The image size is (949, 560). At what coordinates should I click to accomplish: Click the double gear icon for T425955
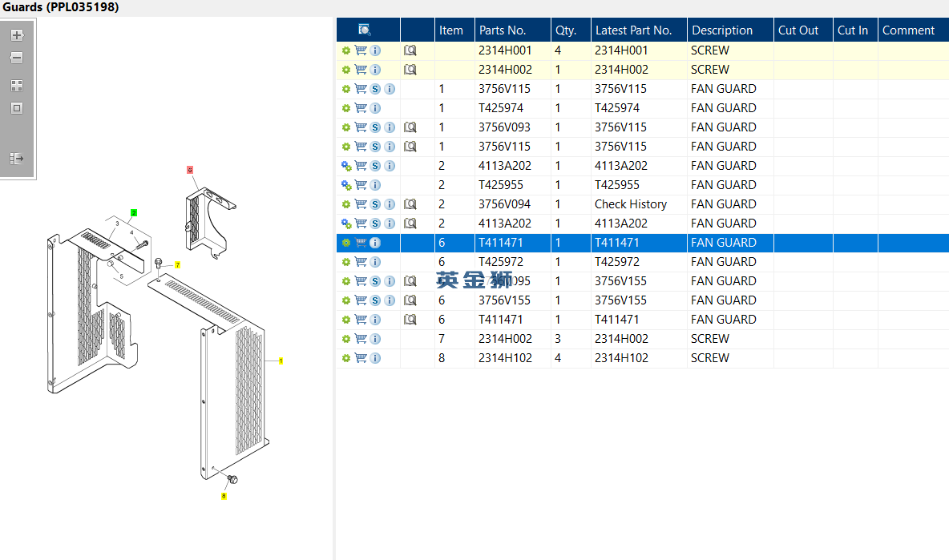point(346,185)
